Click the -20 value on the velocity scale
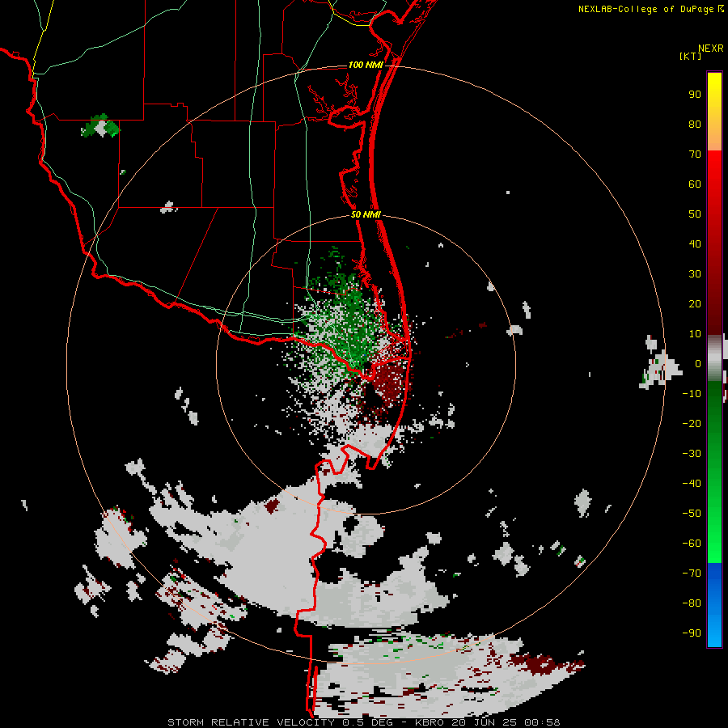 (x=692, y=423)
